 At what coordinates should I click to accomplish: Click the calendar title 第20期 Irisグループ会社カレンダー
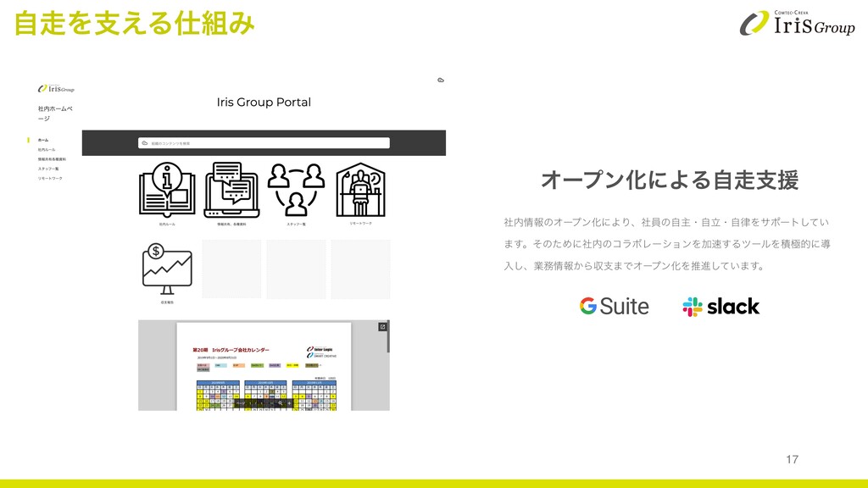(x=231, y=350)
